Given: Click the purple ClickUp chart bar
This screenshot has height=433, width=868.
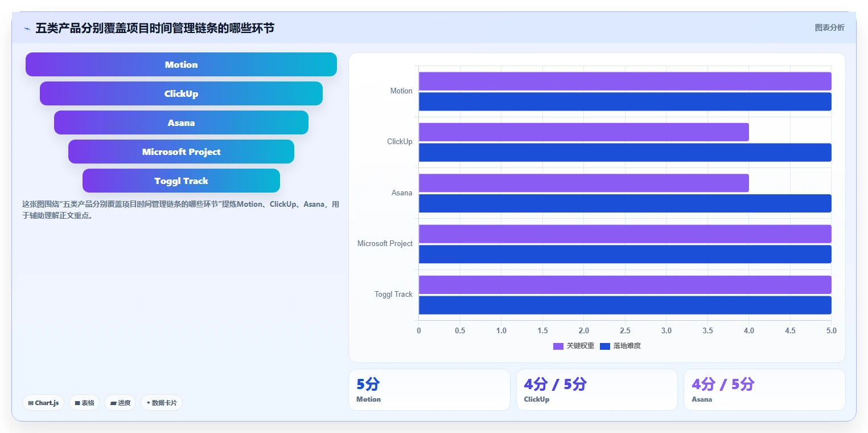Looking at the screenshot, I should pyautogui.click(x=584, y=132).
